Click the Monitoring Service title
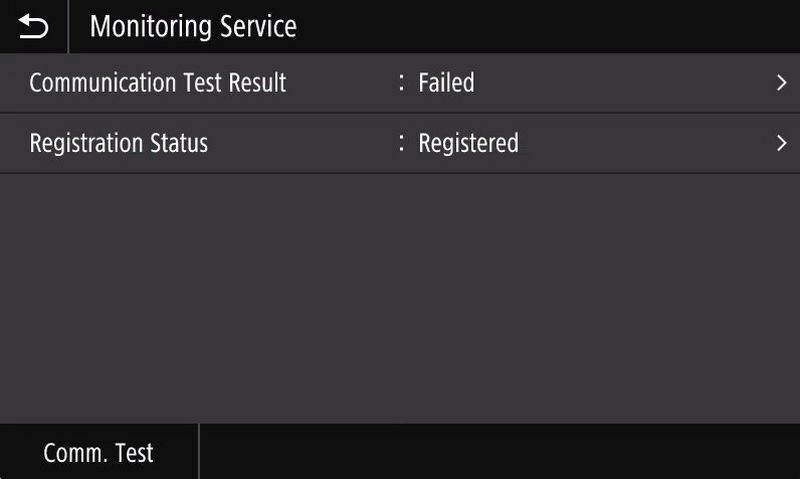The image size is (800, 479). coord(193,27)
